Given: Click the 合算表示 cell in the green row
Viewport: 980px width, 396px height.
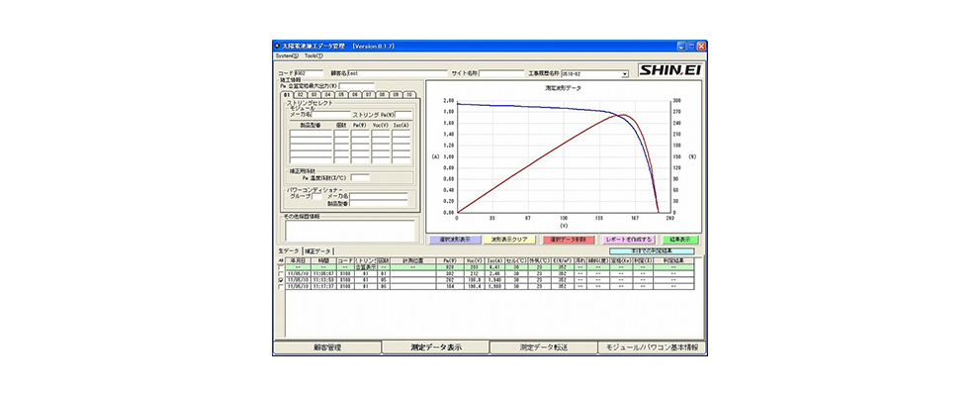Looking at the screenshot, I should [366, 267].
